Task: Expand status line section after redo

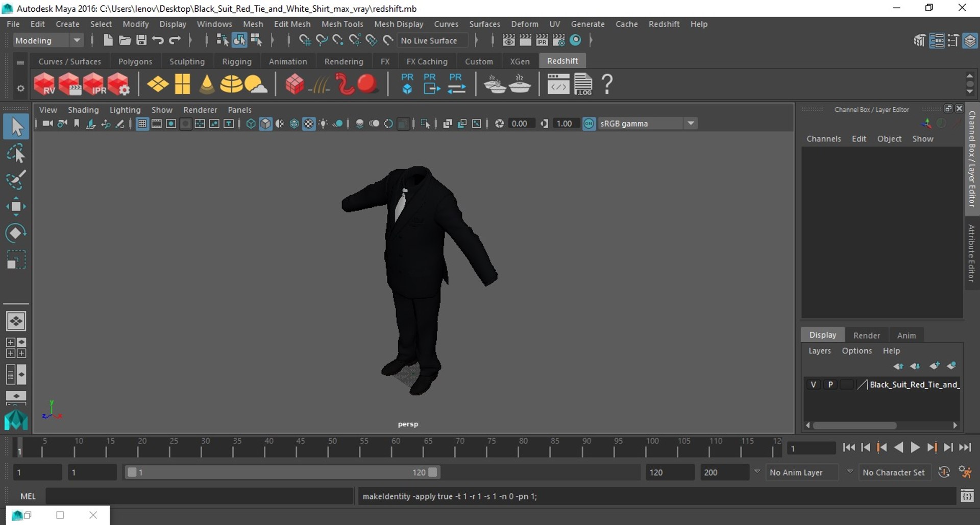Action: point(190,40)
